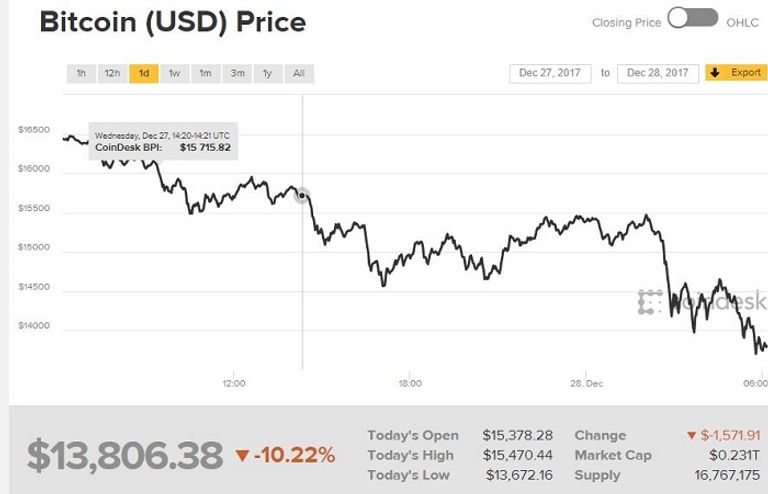Screen dimensions: 768x494
Task: Click the current price $13,806.38
Action: [124, 456]
